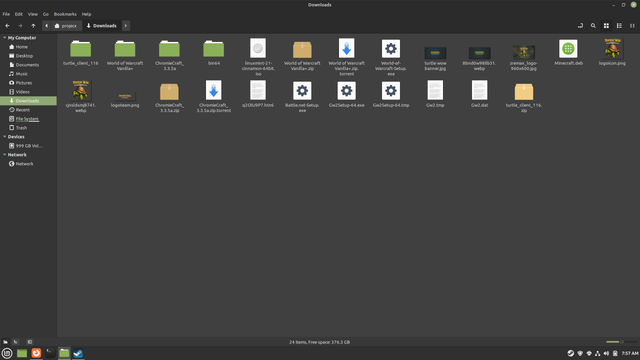Open the Edit menu

(x=19, y=14)
